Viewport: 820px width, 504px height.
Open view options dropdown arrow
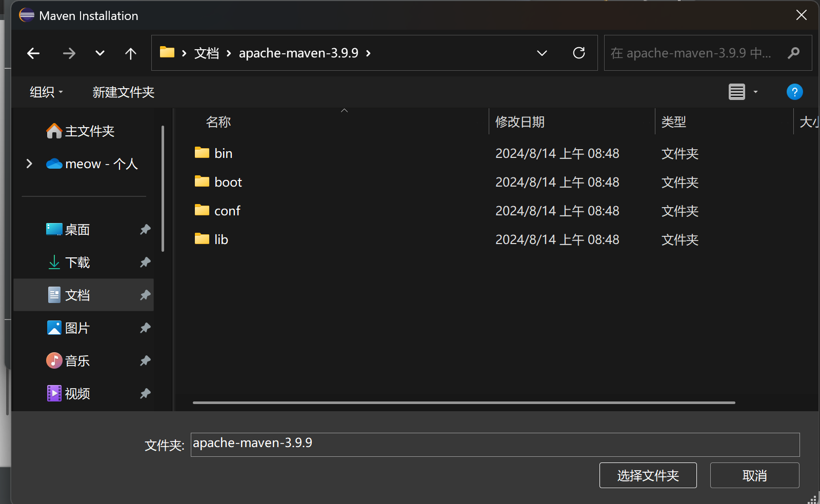755,92
